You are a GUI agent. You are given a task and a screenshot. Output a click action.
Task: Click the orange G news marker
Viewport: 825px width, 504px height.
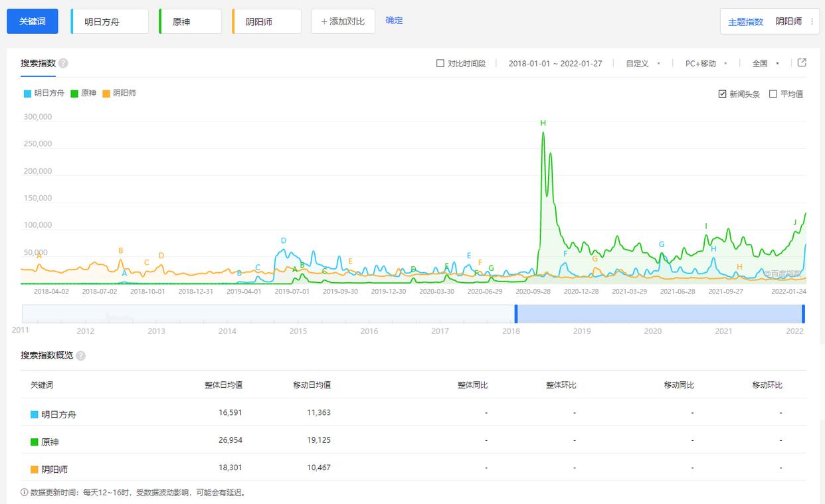595,259
